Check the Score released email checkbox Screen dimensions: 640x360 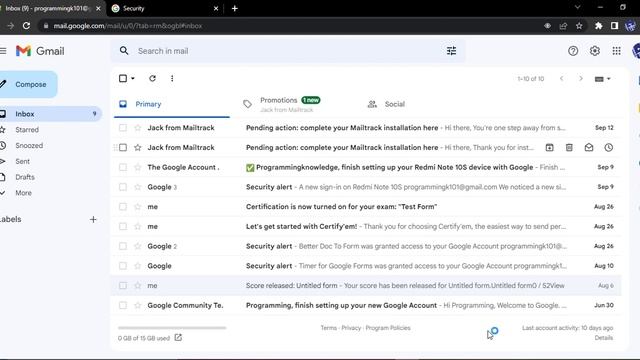(x=123, y=285)
